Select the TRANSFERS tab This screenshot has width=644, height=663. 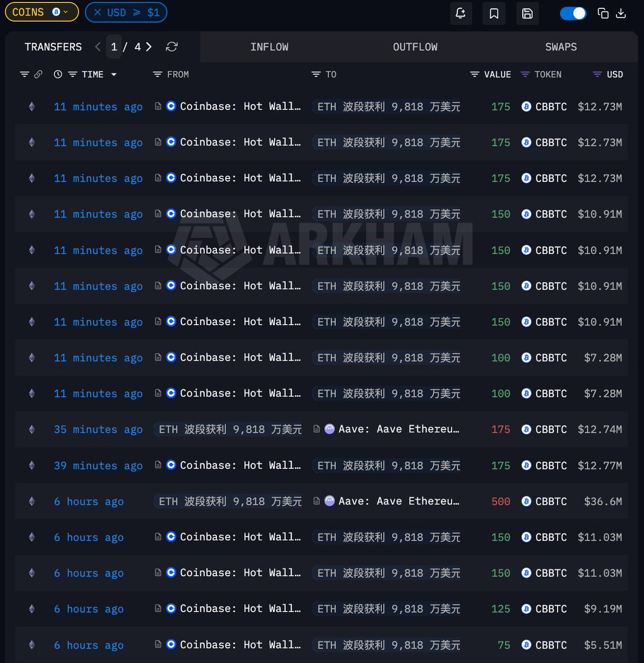pyautogui.click(x=53, y=47)
